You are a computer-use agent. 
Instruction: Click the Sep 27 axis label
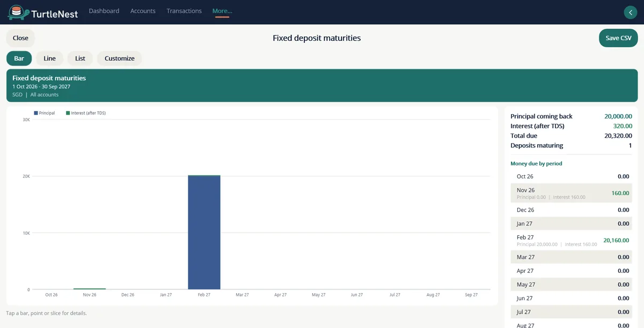[x=471, y=295]
